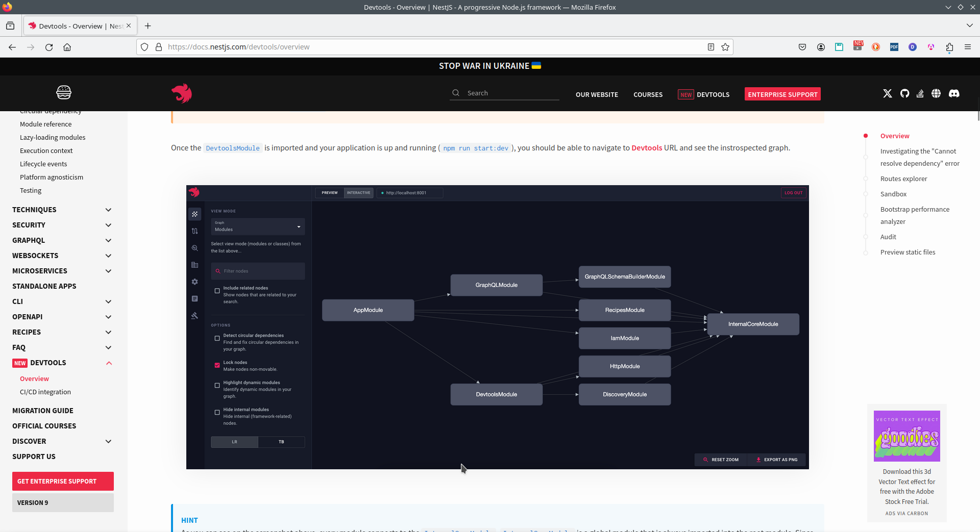The height and width of the screenshot is (532, 980).
Task: Bookmark this page with the star icon
Action: click(725, 47)
